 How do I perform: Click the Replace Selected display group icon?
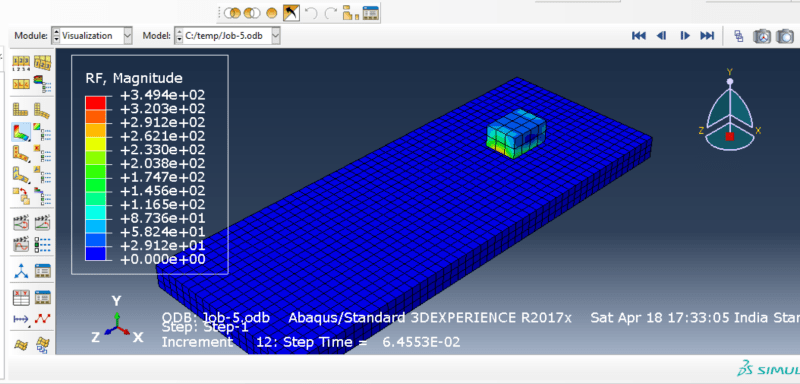[232, 13]
